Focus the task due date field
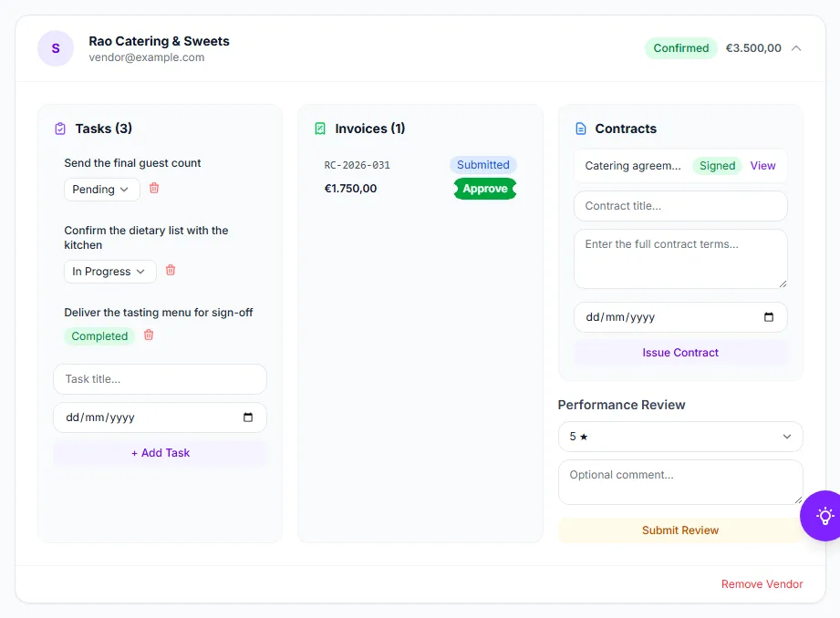 [x=161, y=417]
